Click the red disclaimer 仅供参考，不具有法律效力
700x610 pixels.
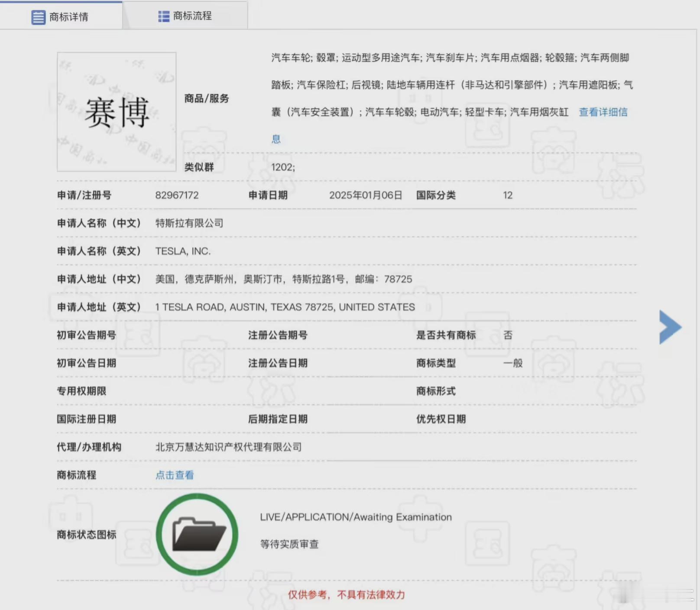point(347,595)
